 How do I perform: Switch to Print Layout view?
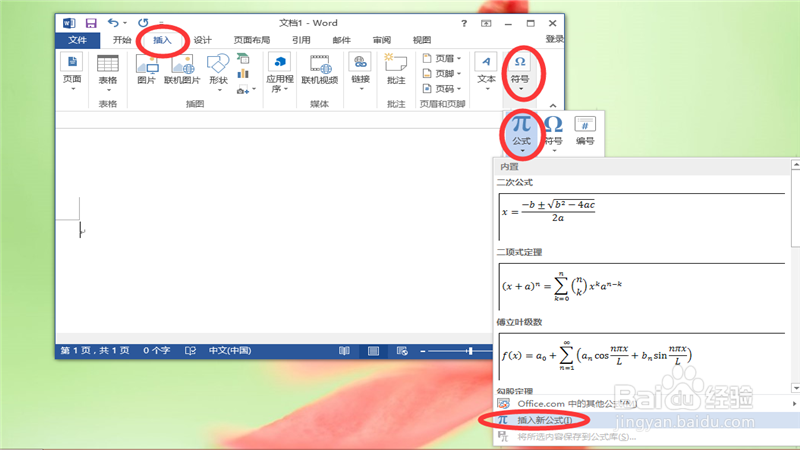pos(373,351)
